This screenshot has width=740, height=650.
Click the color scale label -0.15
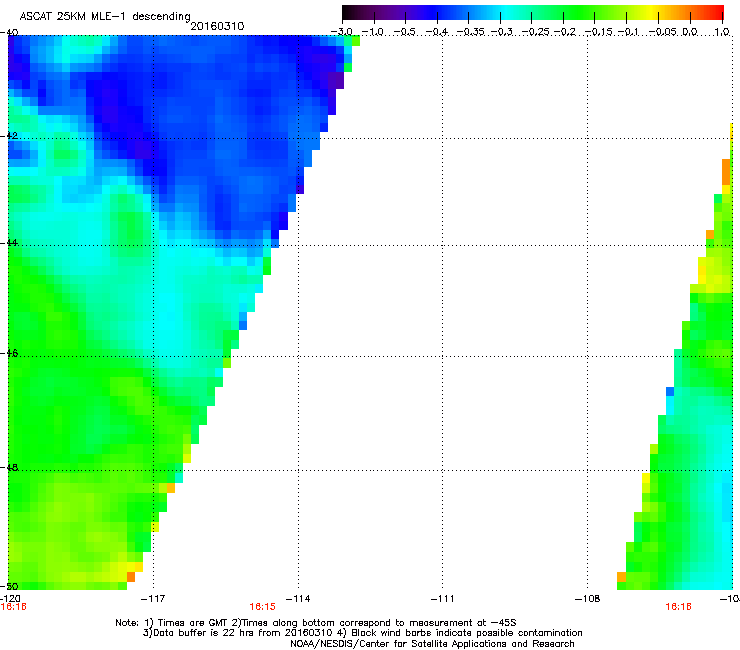pos(598,32)
